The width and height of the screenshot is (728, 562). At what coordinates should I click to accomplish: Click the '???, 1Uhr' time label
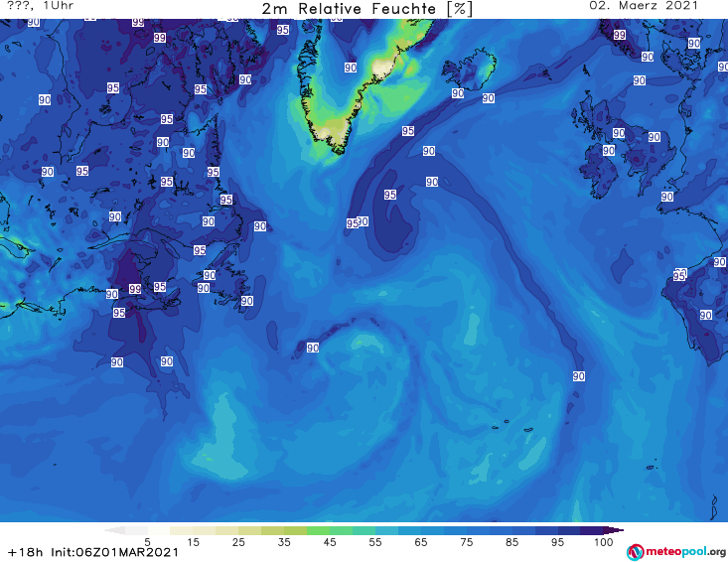pyautogui.click(x=41, y=6)
